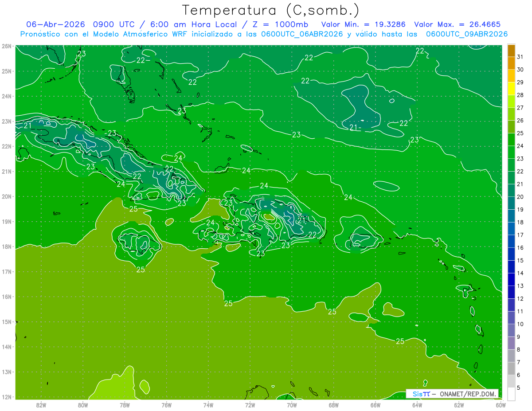Click the blue 15 color bar segment

point(511,254)
